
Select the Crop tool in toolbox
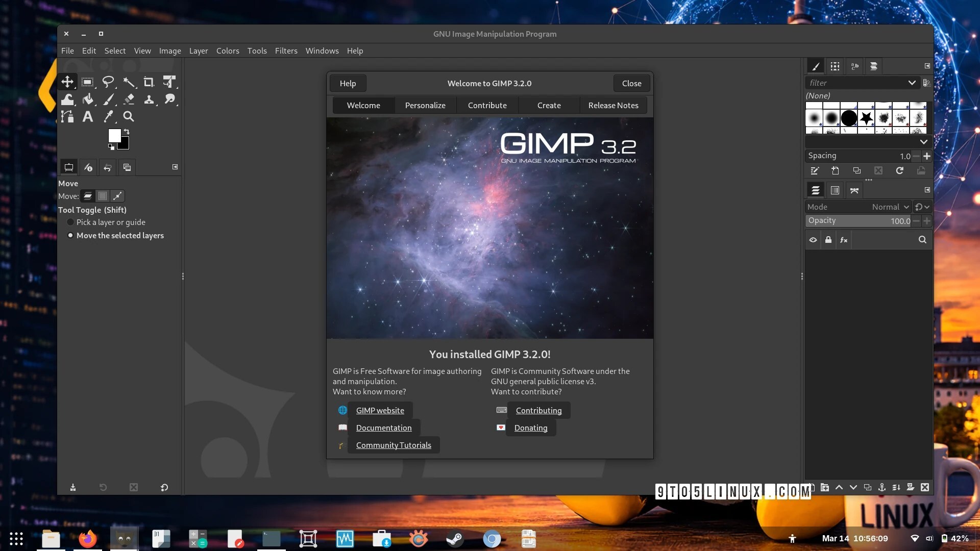pos(149,82)
